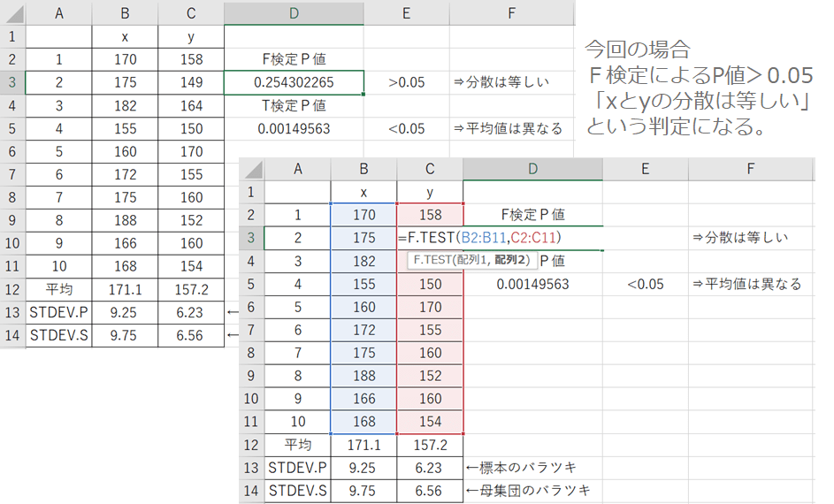Click the '>0.05' cell in back sheet
Image resolution: width=834 pixels, height=504 pixels.
[x=406, y=82]
